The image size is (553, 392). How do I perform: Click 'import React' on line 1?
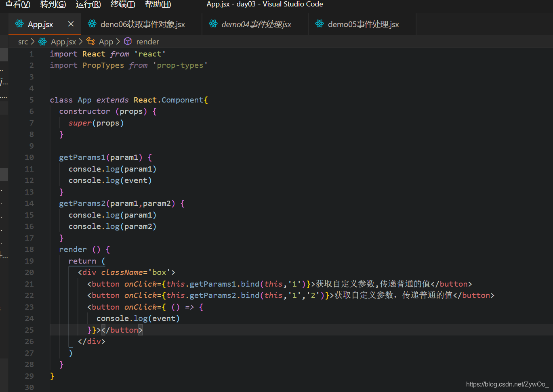click(x=78, y=54)
